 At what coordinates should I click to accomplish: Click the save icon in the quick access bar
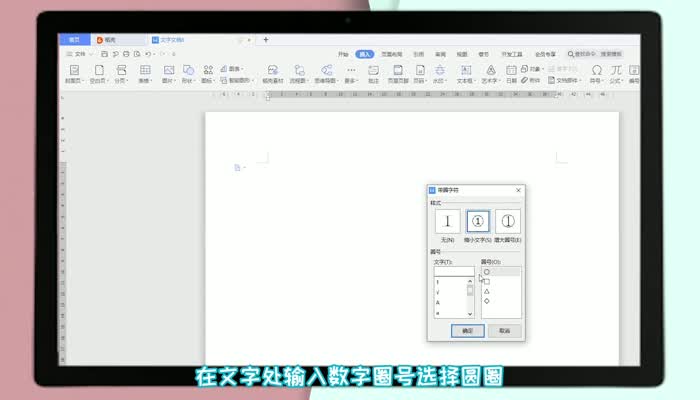point(104,54)
